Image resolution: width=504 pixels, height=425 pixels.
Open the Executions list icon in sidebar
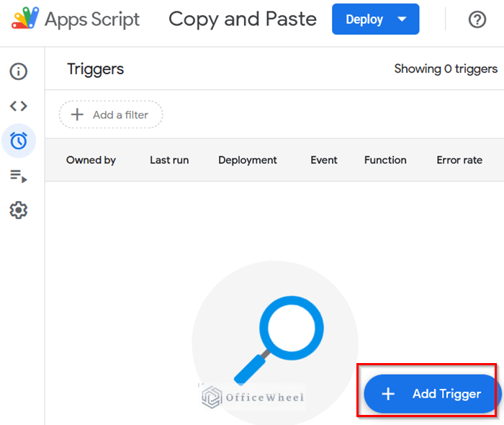click(19, 176)
